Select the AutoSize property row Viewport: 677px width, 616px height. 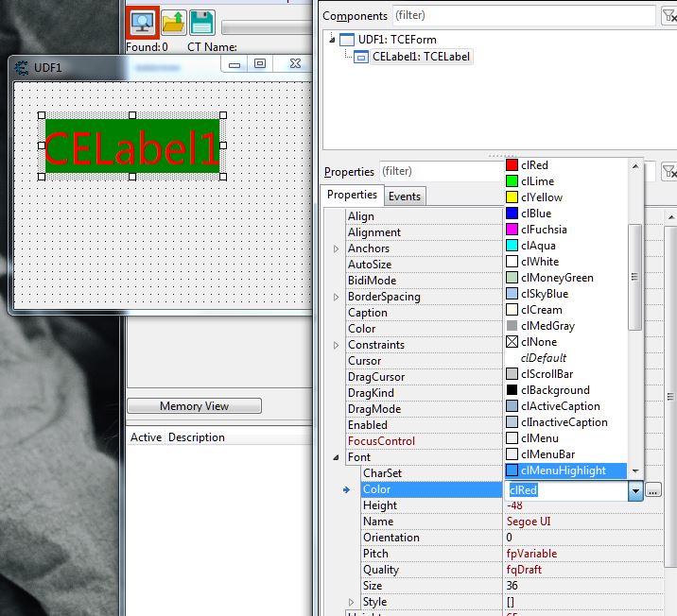[x=424, y=265]
